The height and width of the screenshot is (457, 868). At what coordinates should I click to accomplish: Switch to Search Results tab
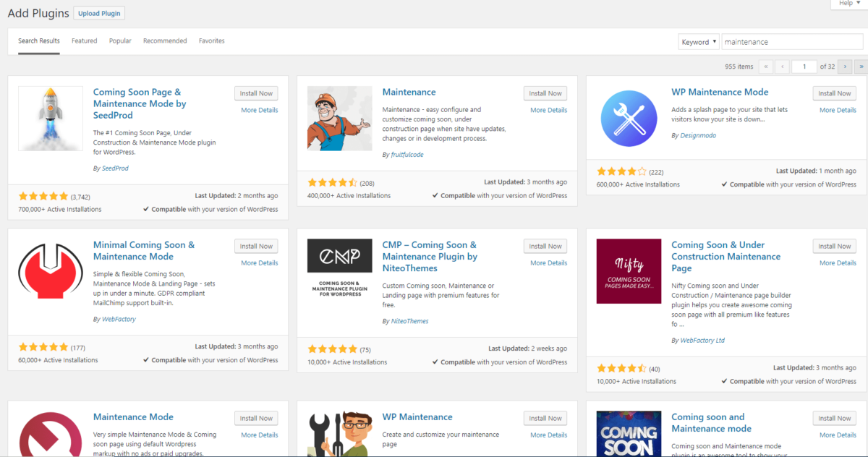coord(39,40)
